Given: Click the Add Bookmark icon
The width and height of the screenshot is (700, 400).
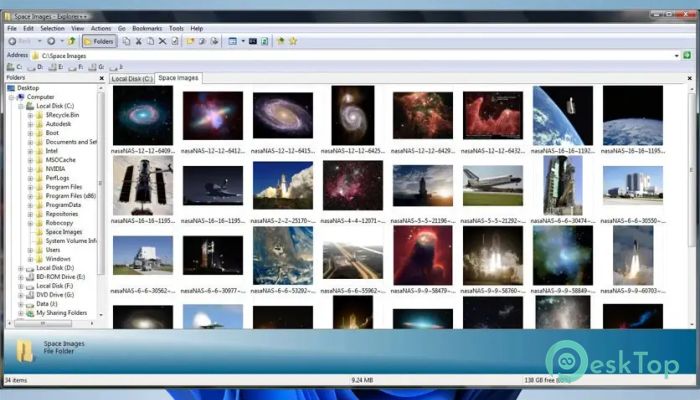Looking at the screenshot, I should (x=281, y=41).
